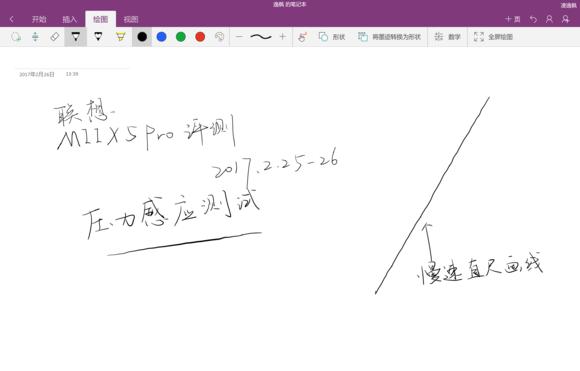Toggle draw with touch mode
Image resolution: width=580 pixels, height=371 pixels.
click(302, 37)
